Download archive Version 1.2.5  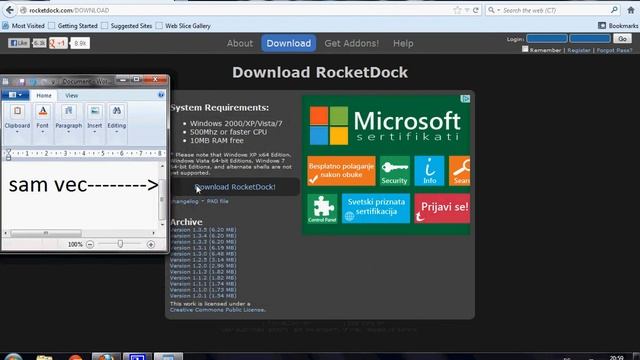tap(203, 260)
